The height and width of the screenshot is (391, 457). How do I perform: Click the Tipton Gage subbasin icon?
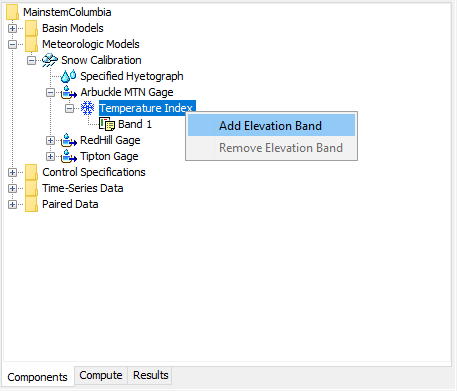click(x=69, y=156)
